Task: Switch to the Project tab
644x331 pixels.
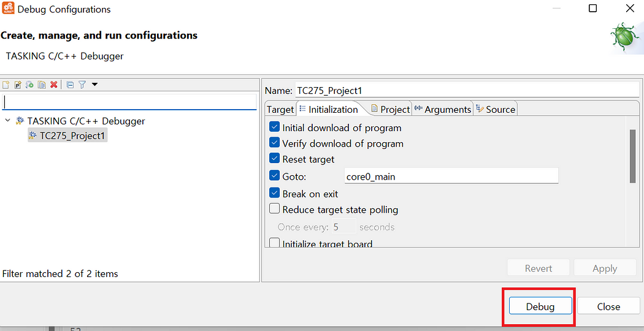Action: 390,109
